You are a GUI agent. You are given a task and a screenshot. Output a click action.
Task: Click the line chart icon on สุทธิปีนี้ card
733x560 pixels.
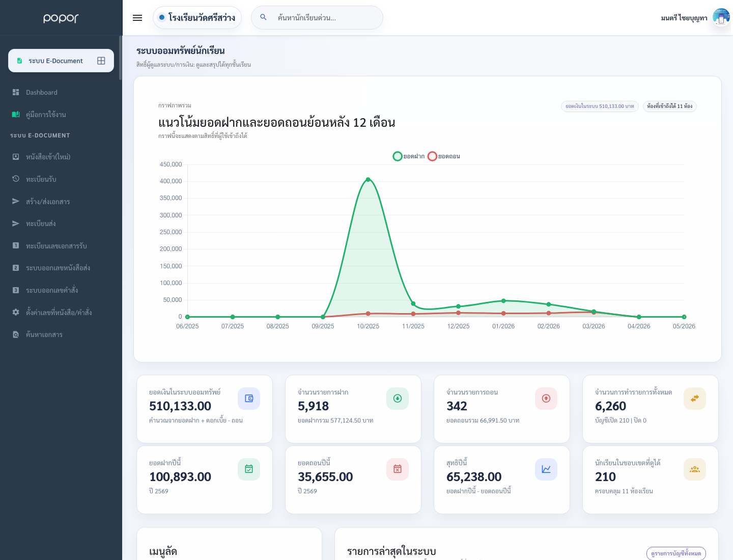click(546, 469)
